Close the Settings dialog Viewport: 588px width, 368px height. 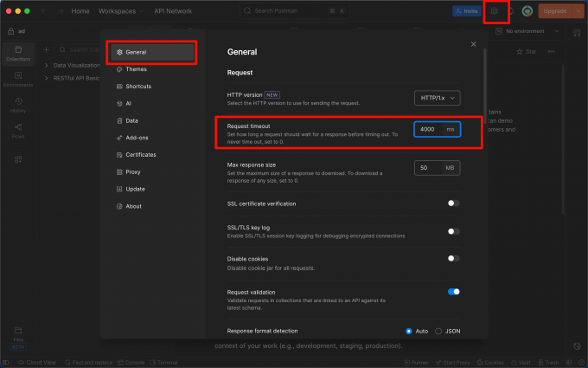[474, 44]
